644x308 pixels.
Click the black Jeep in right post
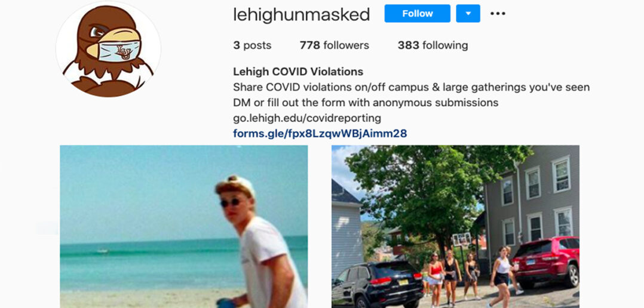(x=377, y=284)
